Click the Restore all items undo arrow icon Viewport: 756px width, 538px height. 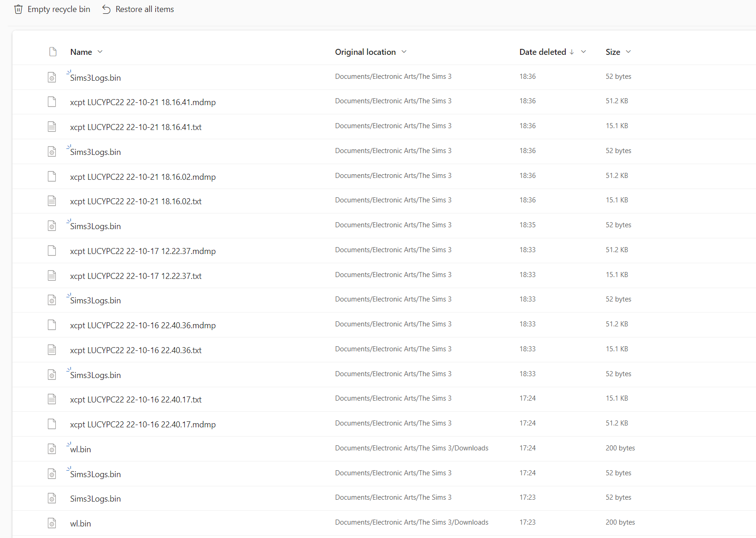(106, 9)
